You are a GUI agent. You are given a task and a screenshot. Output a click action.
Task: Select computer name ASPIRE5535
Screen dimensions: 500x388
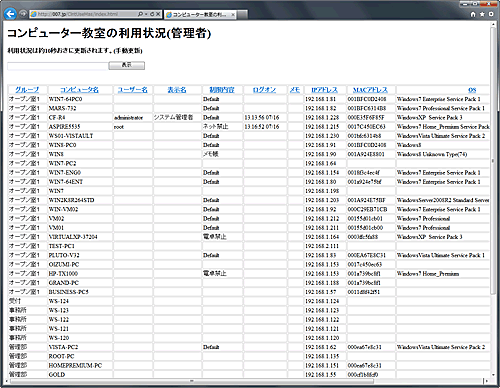click(64, 127)
